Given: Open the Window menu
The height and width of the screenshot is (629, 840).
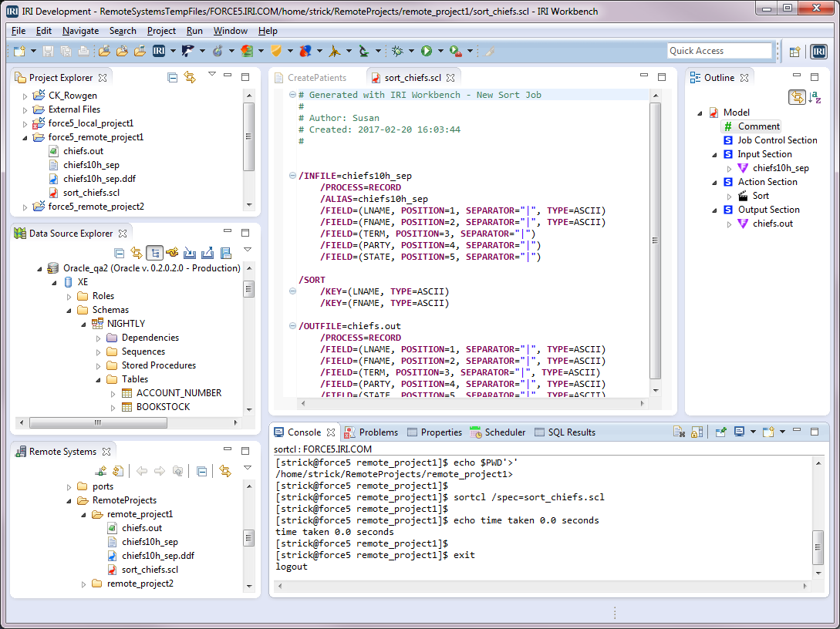Looking at the screenshot, I should (x=231, y=31).
